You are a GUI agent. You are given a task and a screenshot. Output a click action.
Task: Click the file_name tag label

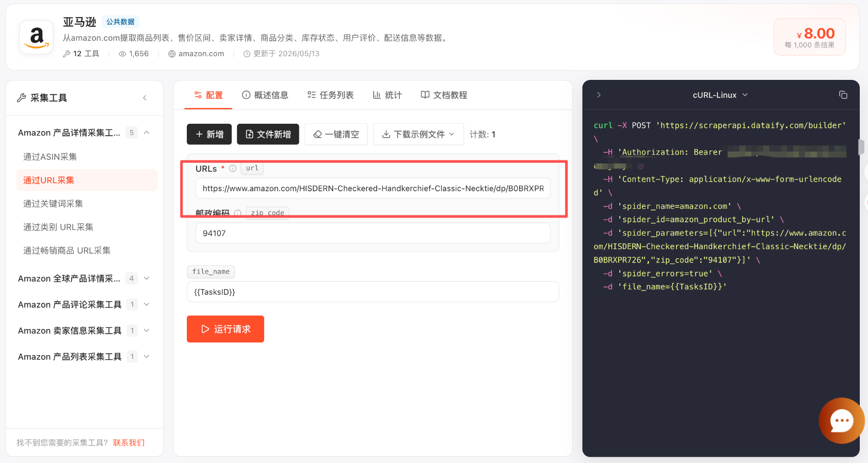pyautogui.click(x=211, y=272)
